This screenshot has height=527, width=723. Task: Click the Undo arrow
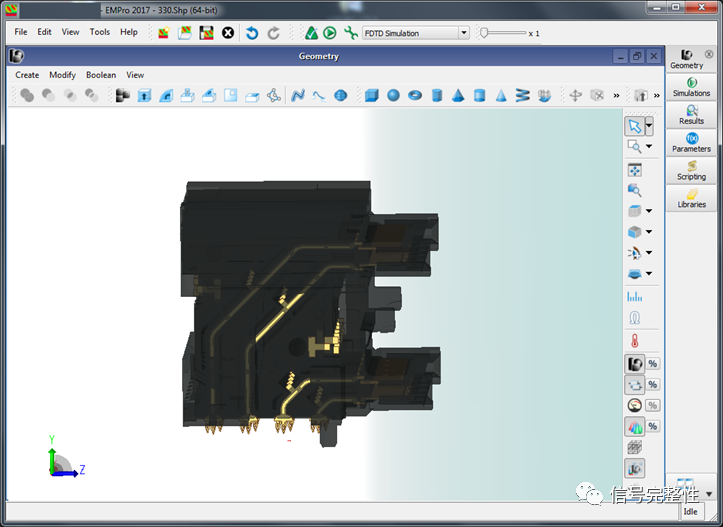point(252,33)
